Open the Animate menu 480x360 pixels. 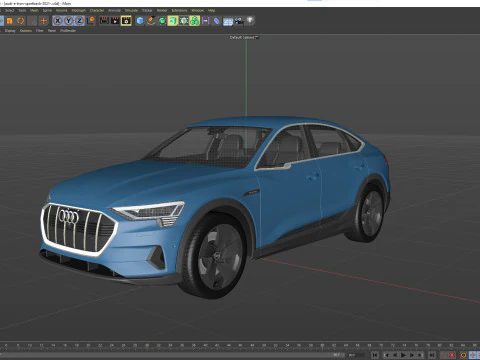114,10
